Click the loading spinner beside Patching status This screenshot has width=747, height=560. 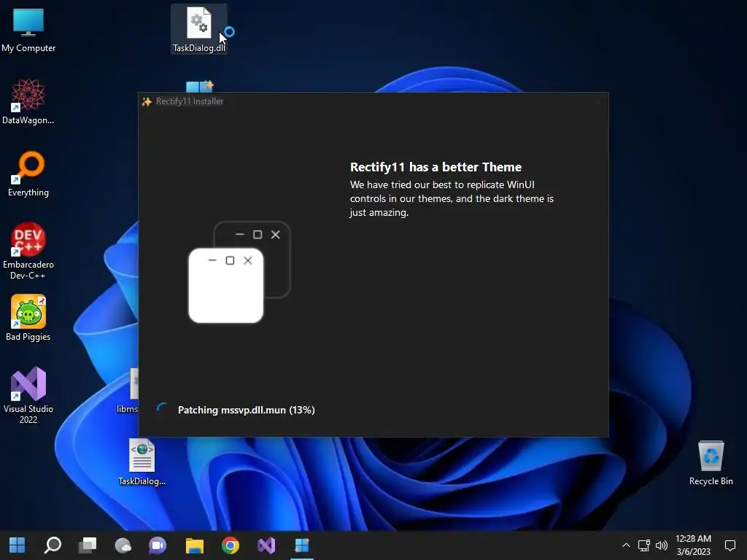(162, 408)
